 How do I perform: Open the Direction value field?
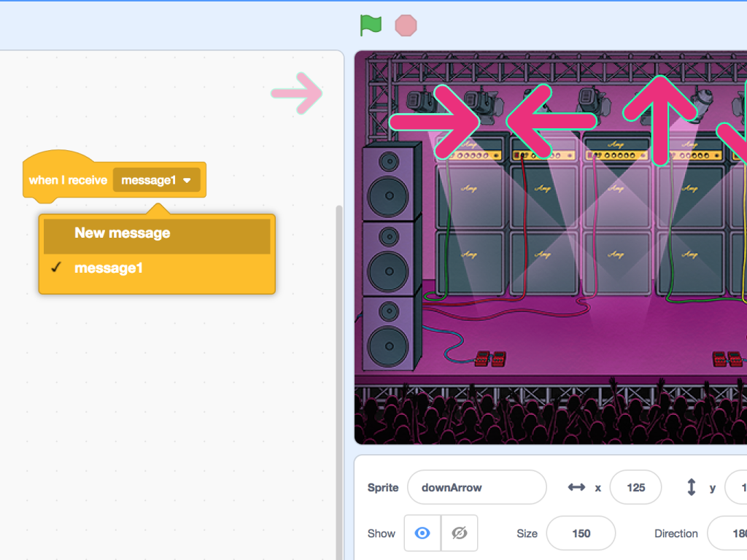(x=727, y=533)
